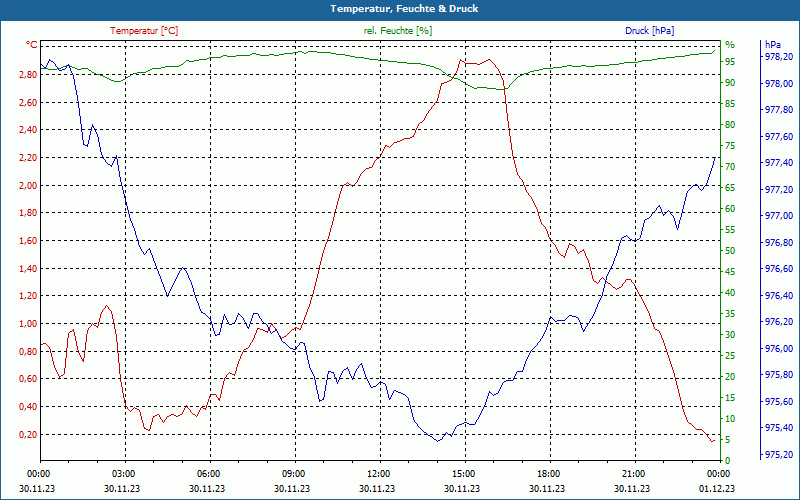
Task: Click the 15:00 time axis label
Action: click(x=465, y=473)
